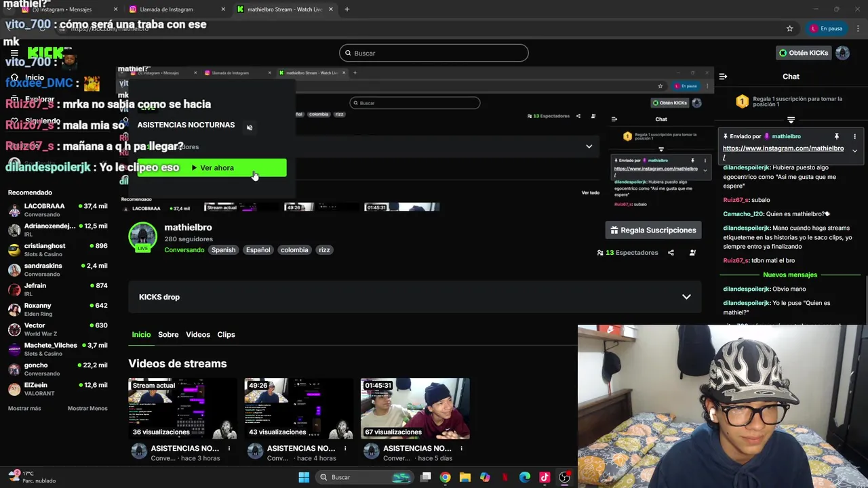This screenshot has height=488, width=868.
Task: Launch Google Chrome from the taskbar
Action: pos(445,477)
